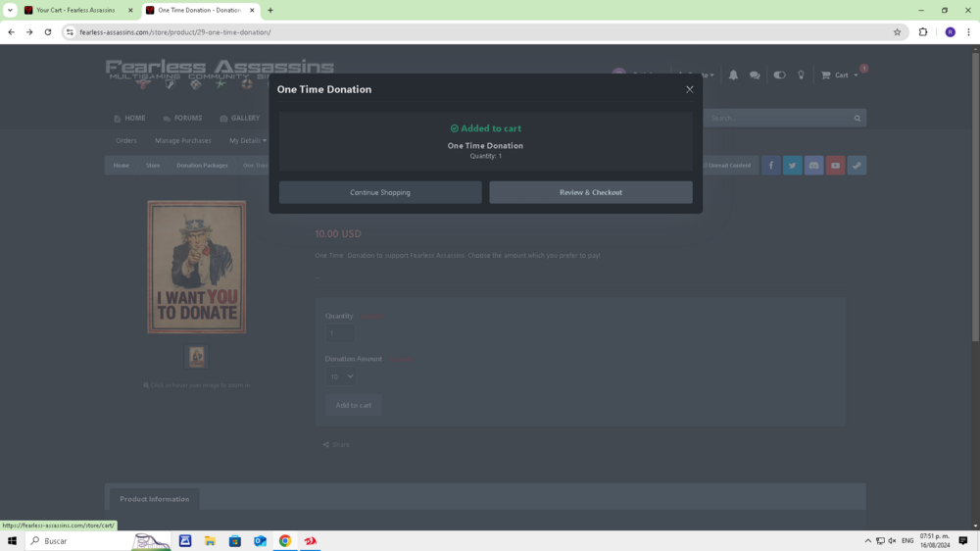980x551 pixels.
Task: Show hidden system tray icons
Action: pos(867,541)
